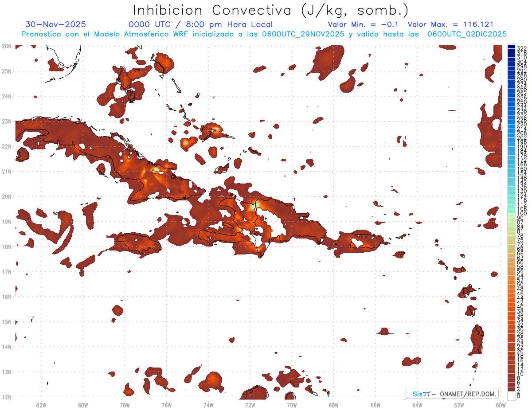This screenshot has width=532, height=411.
Task: Click the '15N' latitude label
Action: [x=6, y=321]
